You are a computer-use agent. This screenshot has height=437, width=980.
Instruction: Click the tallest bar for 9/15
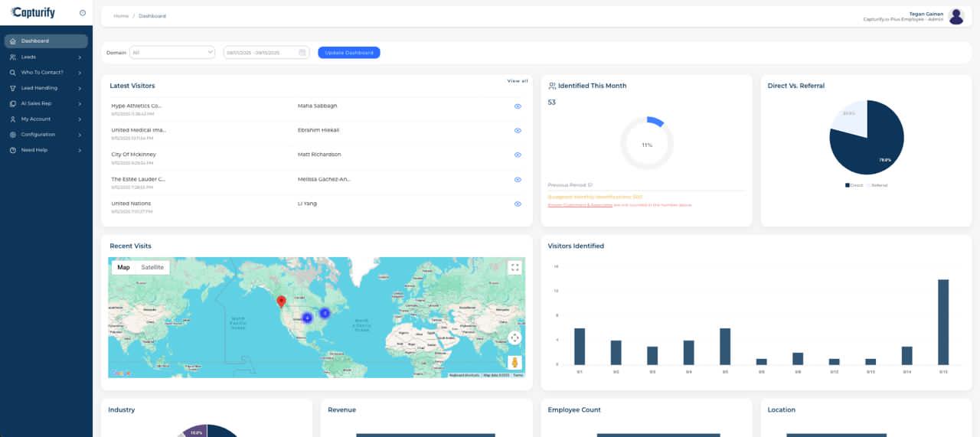(x=943, y=322)
